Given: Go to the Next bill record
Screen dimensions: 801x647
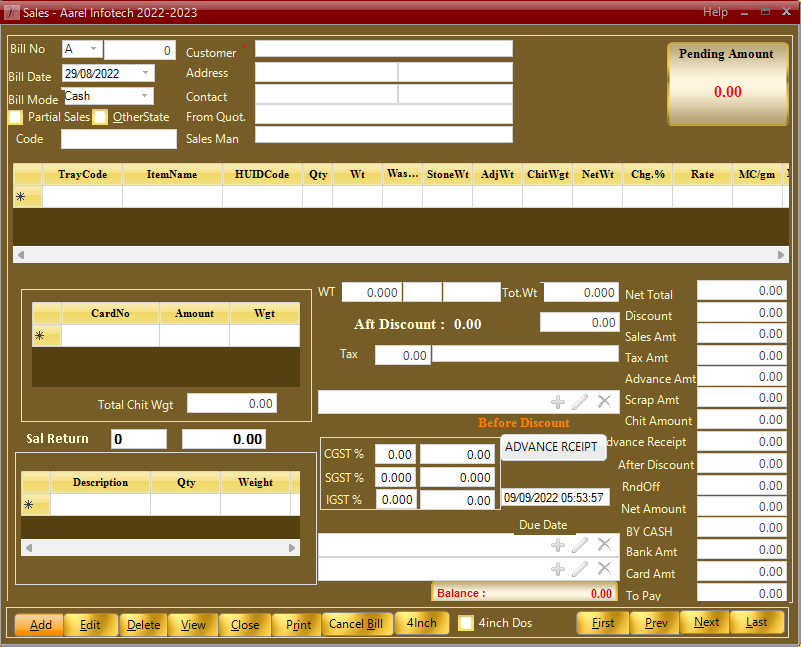Looking at the screenshot, I should (x=706, y=623).
